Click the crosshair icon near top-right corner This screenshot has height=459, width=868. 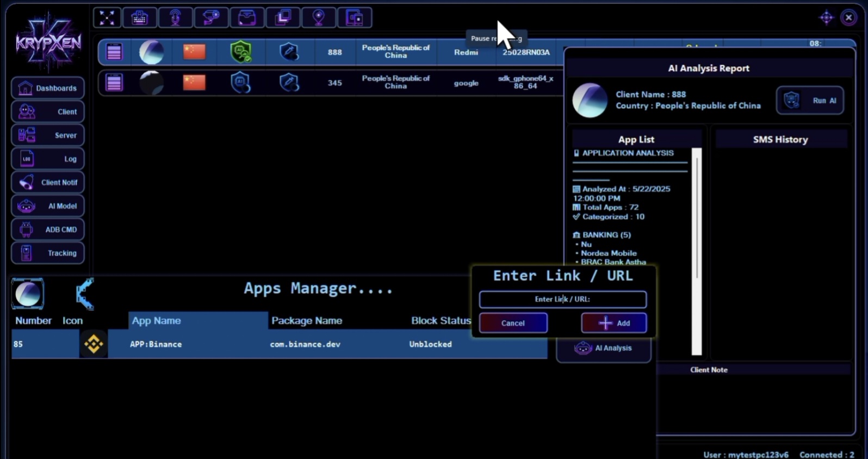(x=826, y=18)
